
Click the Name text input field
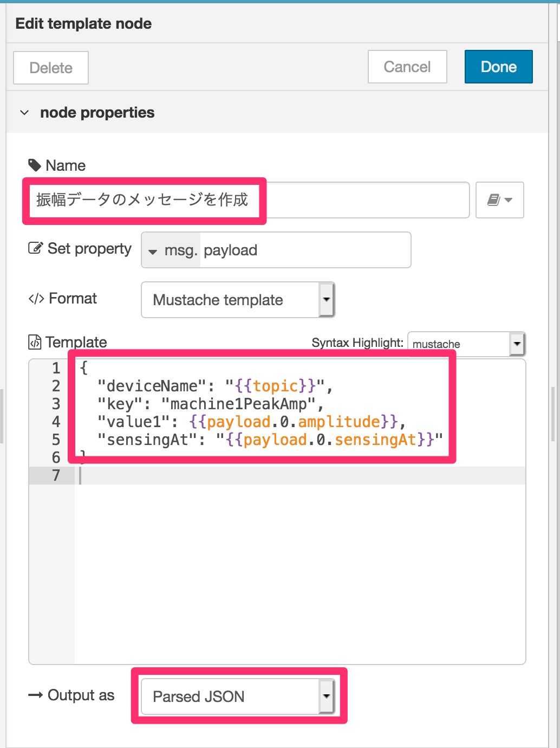click(249, 200)
